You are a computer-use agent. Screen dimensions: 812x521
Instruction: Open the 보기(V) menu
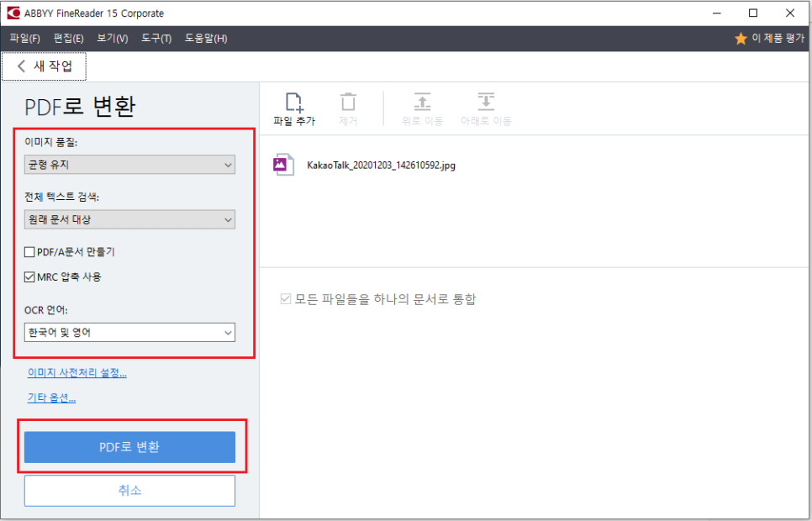click(113, 39)
